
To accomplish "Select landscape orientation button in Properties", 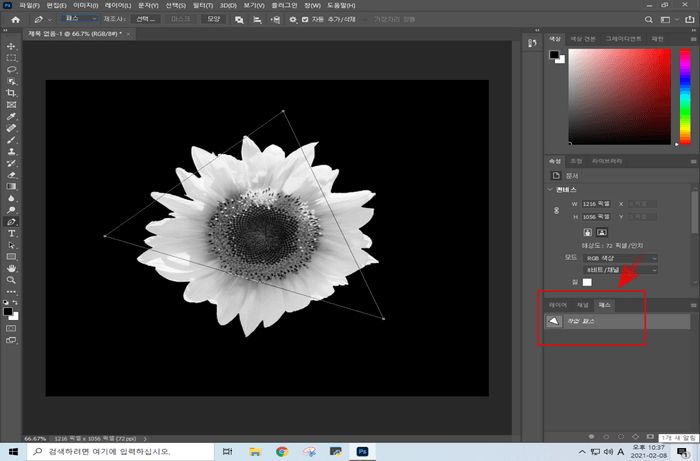I will click(x=602, y=231).
